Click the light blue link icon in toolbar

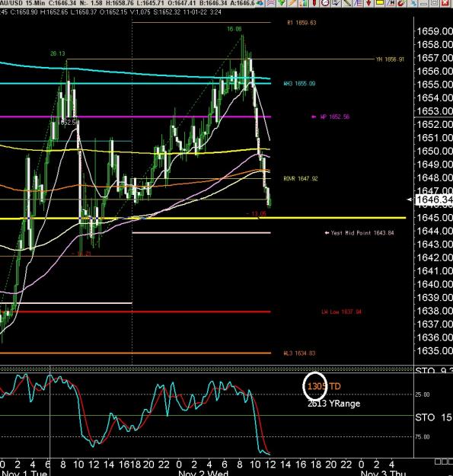point(413,3)
